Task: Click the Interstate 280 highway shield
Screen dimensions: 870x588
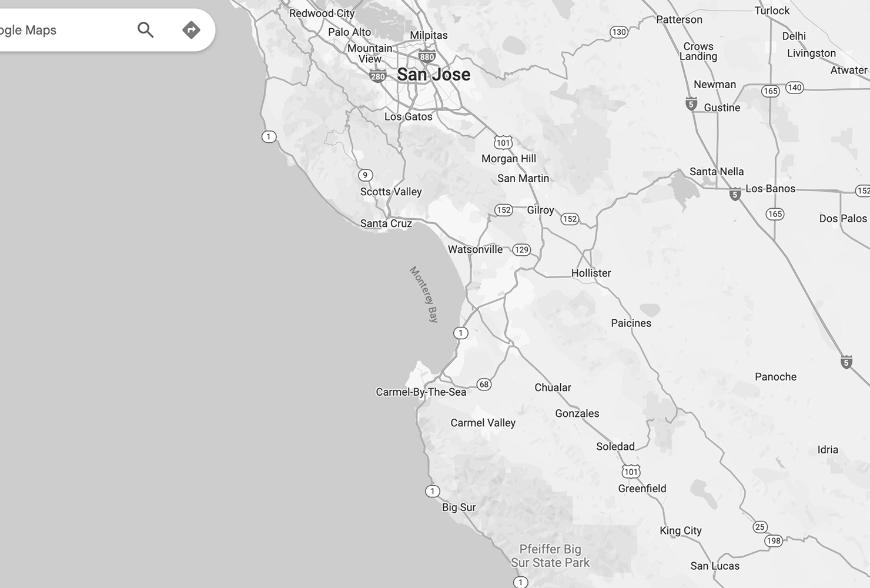Action: click(x=378, y=76)
